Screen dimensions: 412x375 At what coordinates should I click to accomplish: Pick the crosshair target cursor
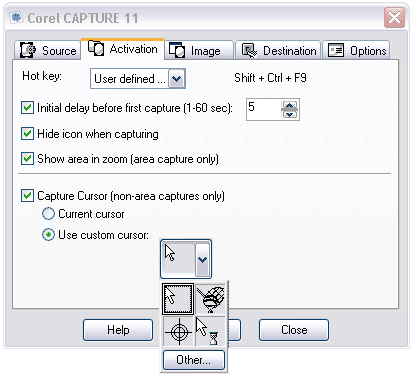pyautogui.click(x=178, y=331)
